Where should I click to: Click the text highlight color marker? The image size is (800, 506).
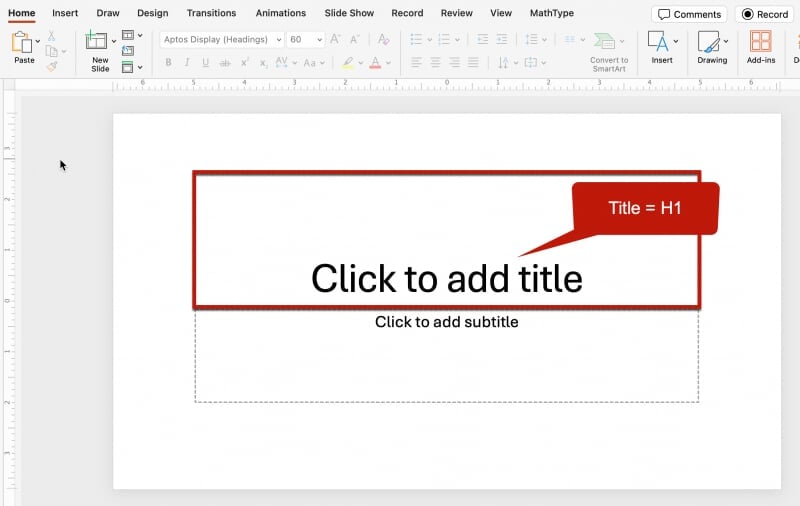click(347, 63)
